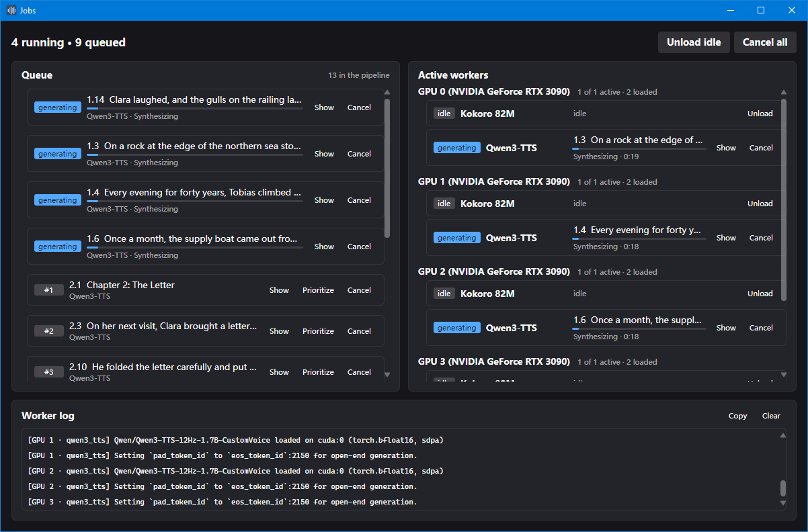Cancel GPU 1 Qwen3-TTS worker job

pos(761,238)
